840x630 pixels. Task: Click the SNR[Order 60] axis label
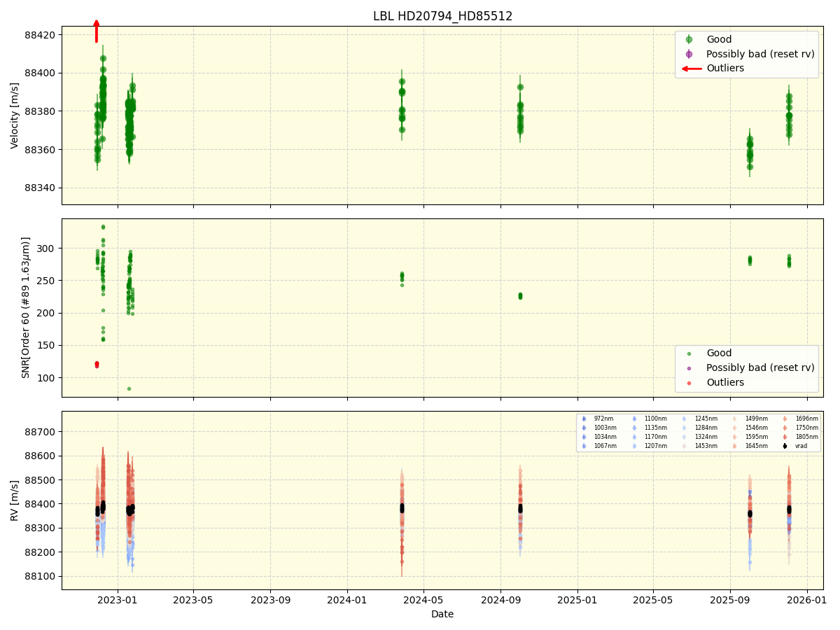[26, 307]
